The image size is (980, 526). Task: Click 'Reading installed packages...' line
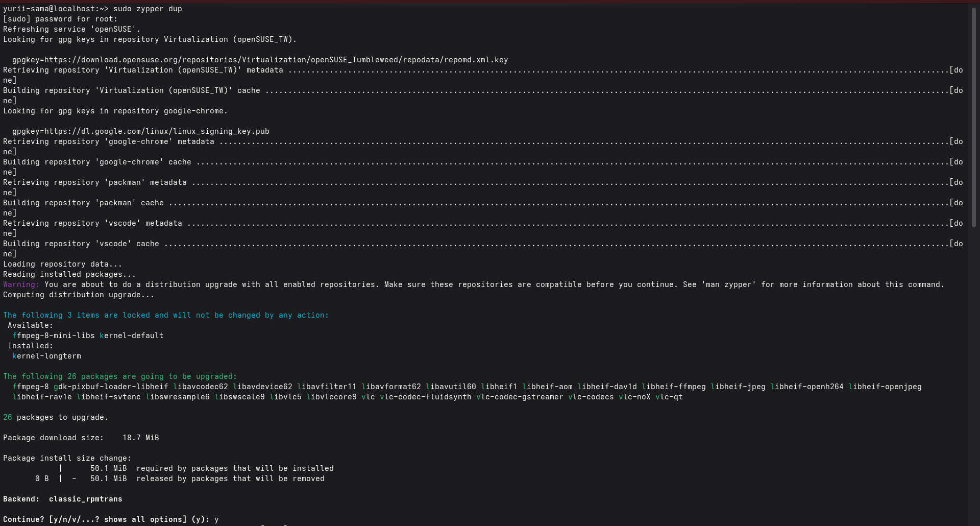click(69, 274)
